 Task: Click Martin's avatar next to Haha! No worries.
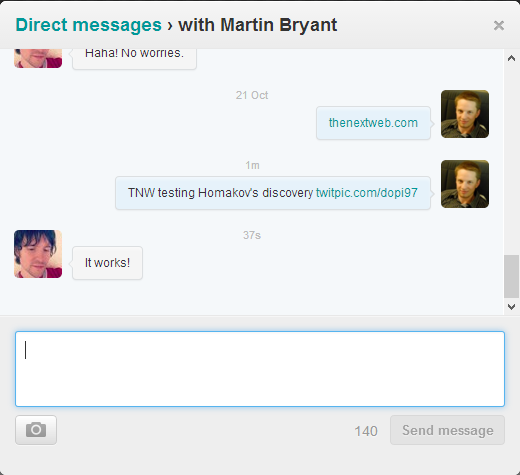click(38, 58)
